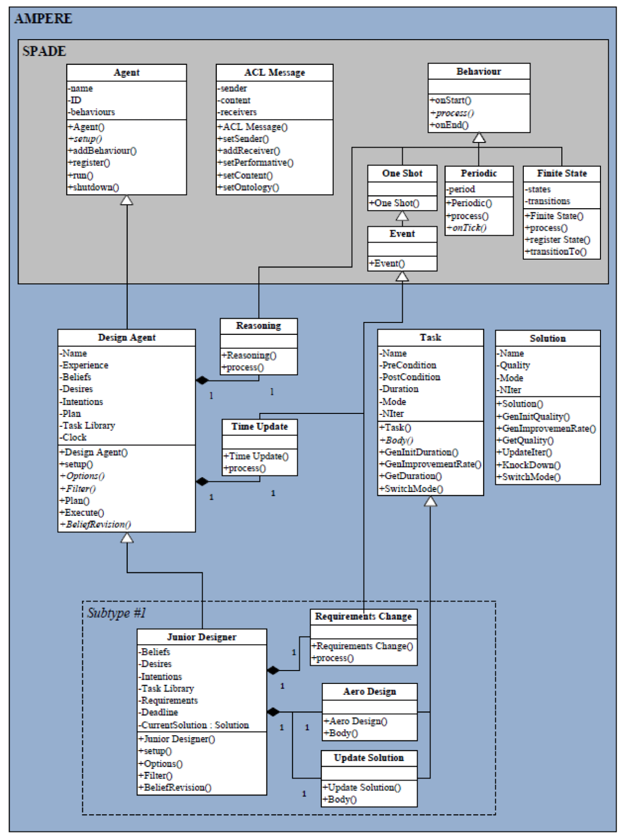The image size is (623, 840).
Task: Select the Behaviour class title
Action: click(x=478, y=71)
